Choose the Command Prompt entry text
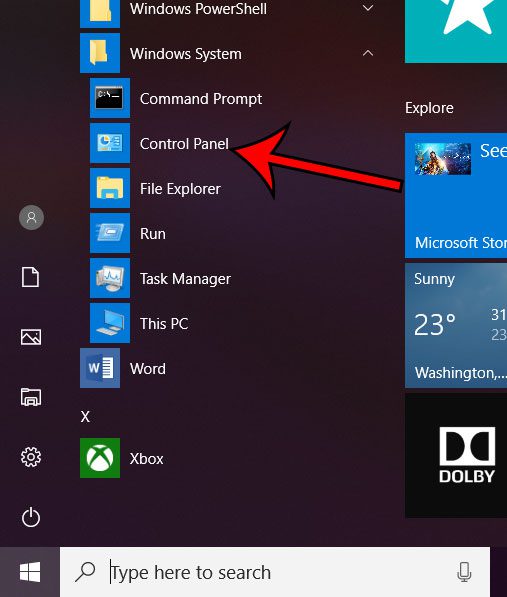The image size is (507, 597). [201, 99]
